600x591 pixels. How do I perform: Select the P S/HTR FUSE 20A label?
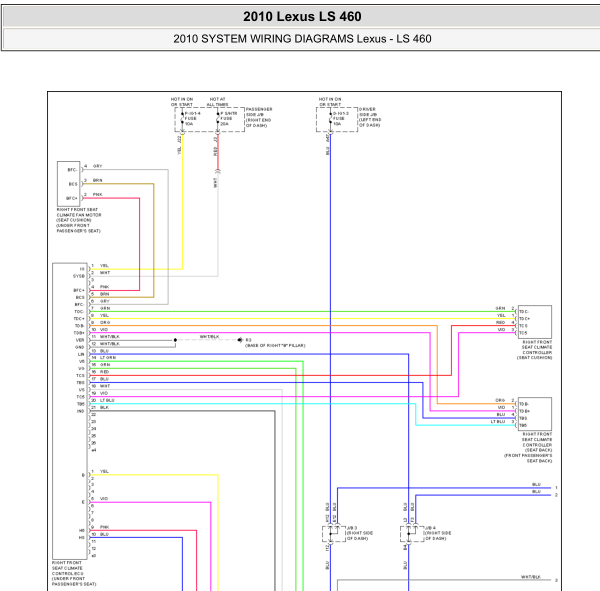tap(228, 119)
